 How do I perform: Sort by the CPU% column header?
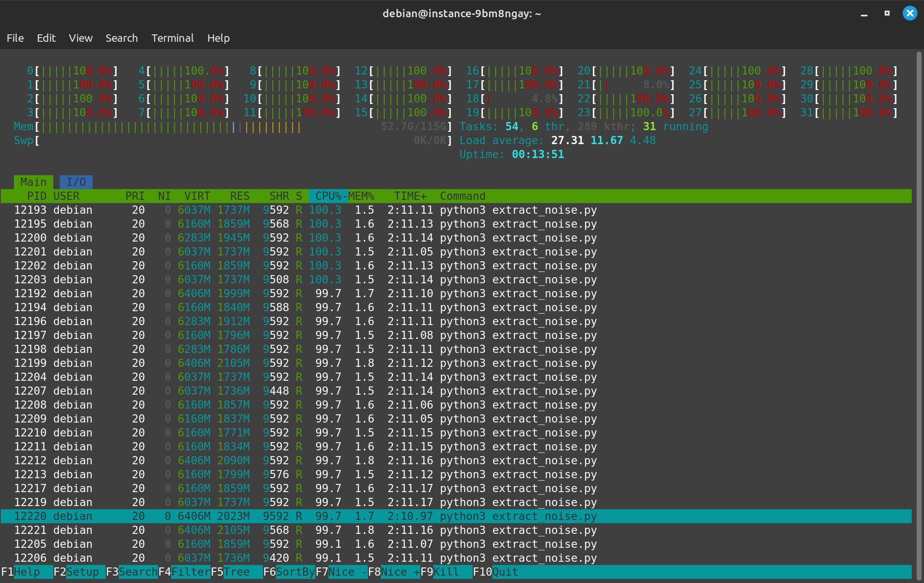(328, 196)
